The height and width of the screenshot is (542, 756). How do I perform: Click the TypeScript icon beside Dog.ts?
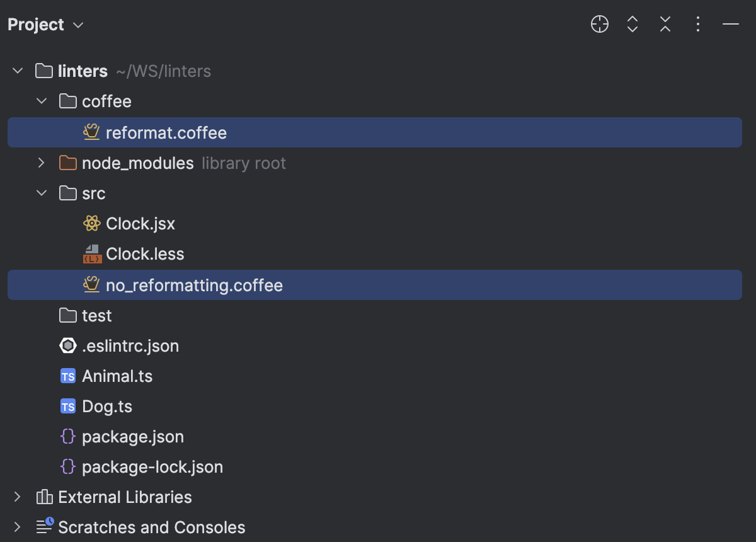coord(67,406)
